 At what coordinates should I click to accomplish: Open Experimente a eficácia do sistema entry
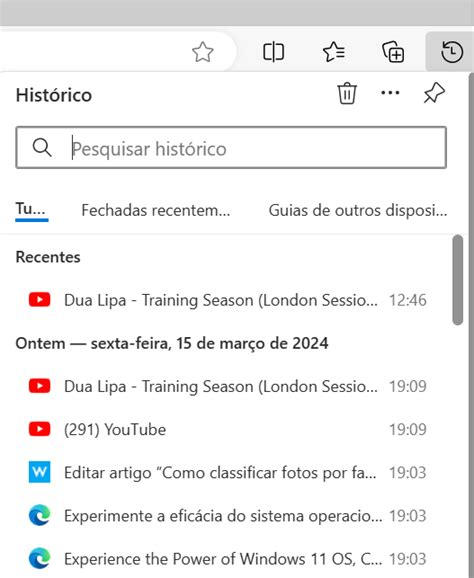point(228,515)
